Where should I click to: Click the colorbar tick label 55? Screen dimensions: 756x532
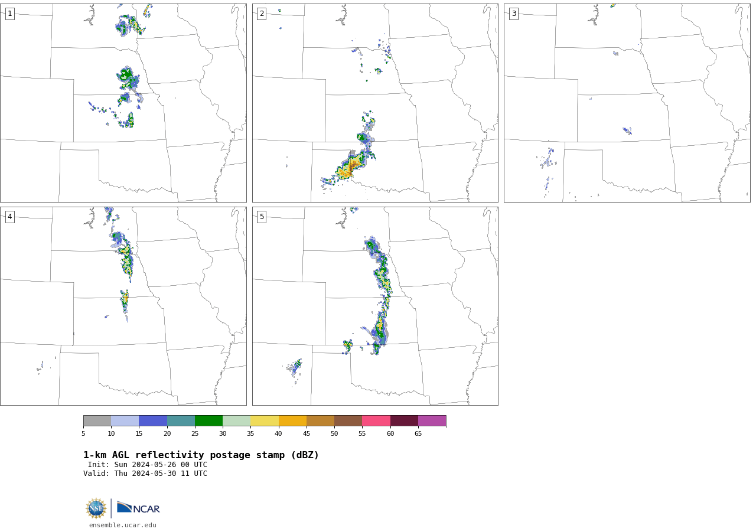coord(362,434)
